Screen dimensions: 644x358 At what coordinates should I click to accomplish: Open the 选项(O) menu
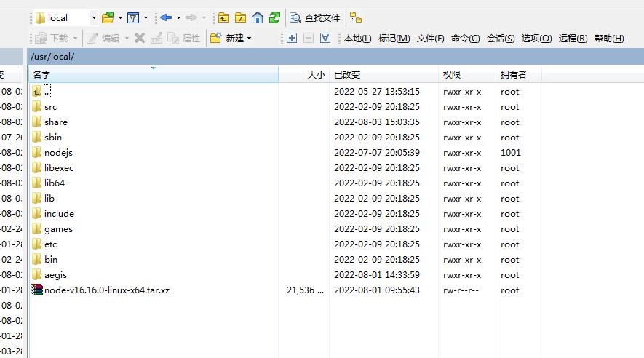(536, 39)
